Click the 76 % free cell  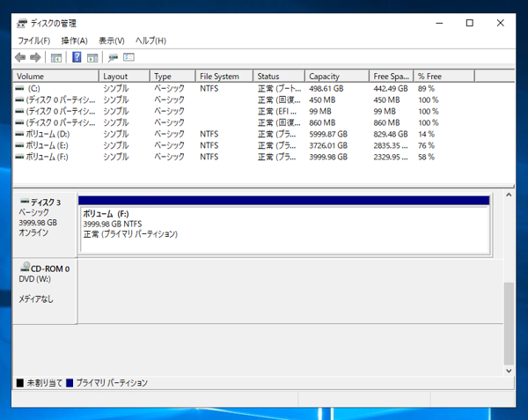426,145
